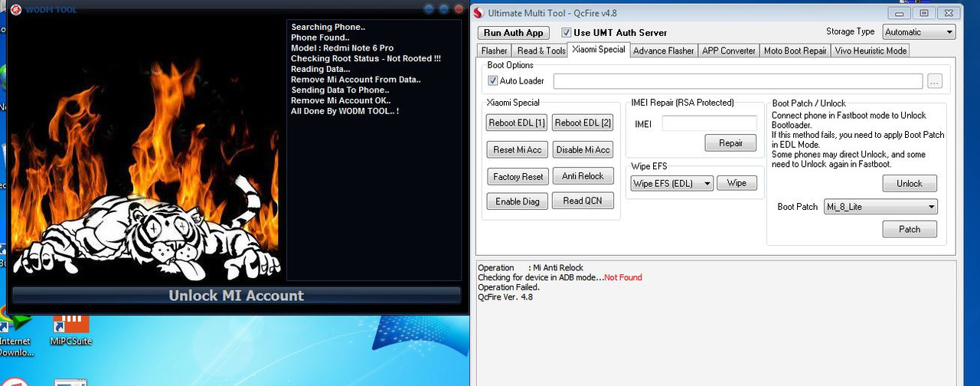Click the Disable Mi Acc button
980x386 pixels.
tap(583, 150)
